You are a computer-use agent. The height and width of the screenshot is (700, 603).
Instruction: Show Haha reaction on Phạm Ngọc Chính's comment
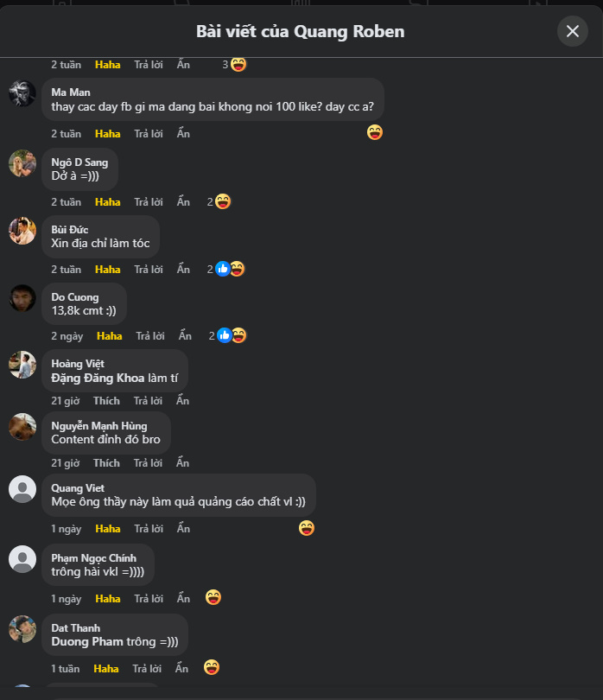coord(213,598)
